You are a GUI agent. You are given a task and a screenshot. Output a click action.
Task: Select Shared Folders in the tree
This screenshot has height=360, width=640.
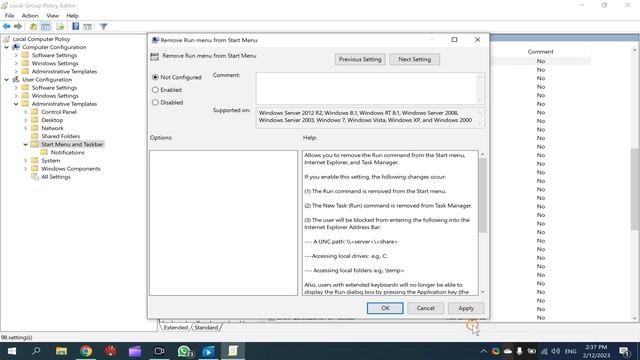[x=60, y=136]
